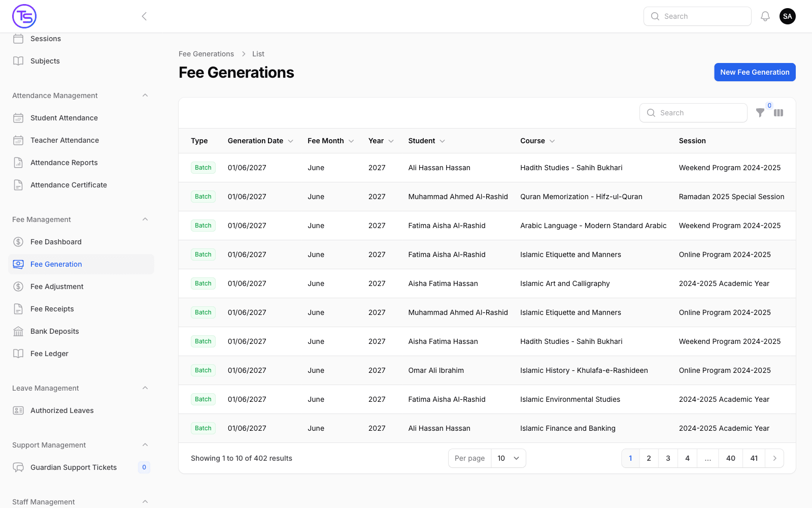Click the Authorized Leaves ID card icon
812x508 pixels.
(18, 410)
